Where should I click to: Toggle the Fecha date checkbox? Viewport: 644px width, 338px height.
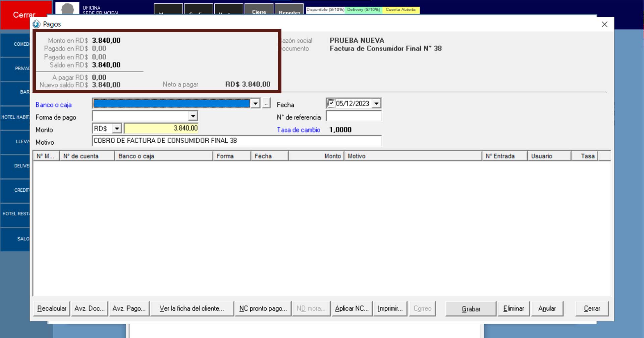point(331,103)
